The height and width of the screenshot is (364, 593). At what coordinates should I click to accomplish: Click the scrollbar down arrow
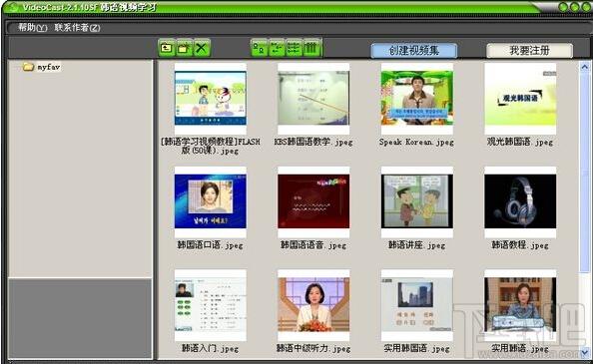(585, 352)
